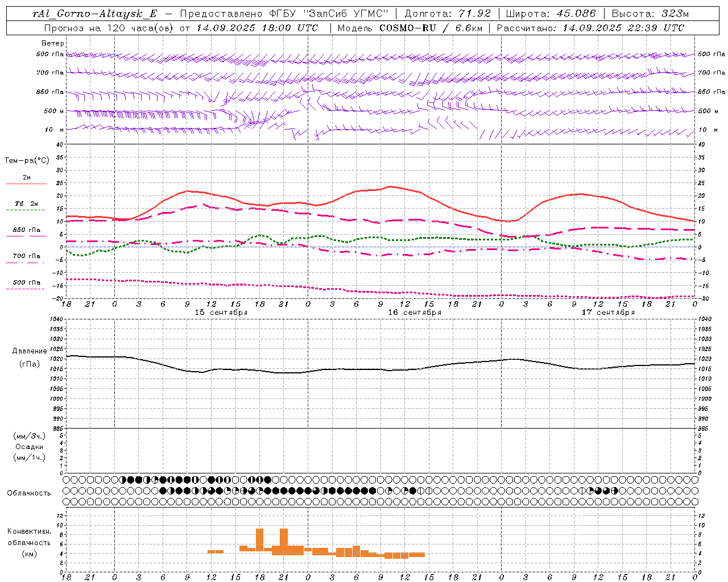Click the Долгота: 71.92 value

447,14
